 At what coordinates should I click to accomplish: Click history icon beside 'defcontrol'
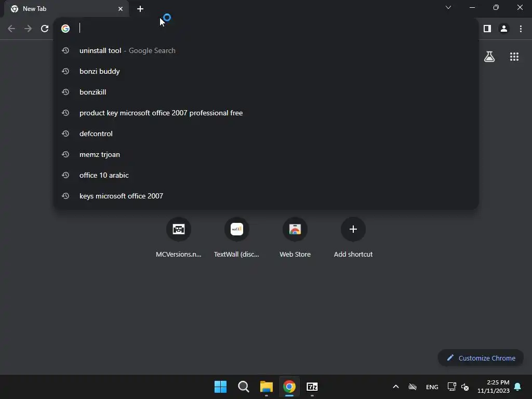(x=65, y=134)
